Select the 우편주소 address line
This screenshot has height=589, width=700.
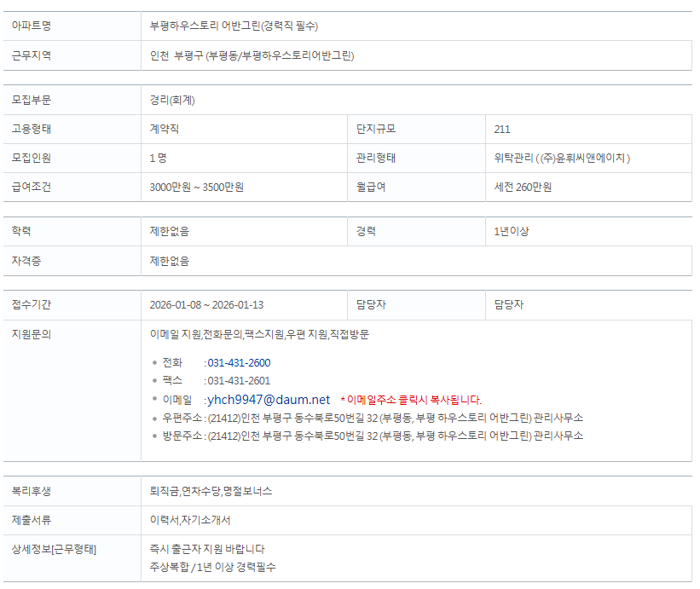pyautogui.click(x=373, y=418)
